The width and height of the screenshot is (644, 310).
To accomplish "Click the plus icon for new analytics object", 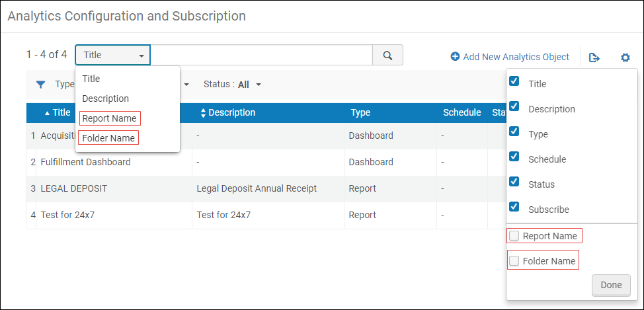I will tap(455, 57).
